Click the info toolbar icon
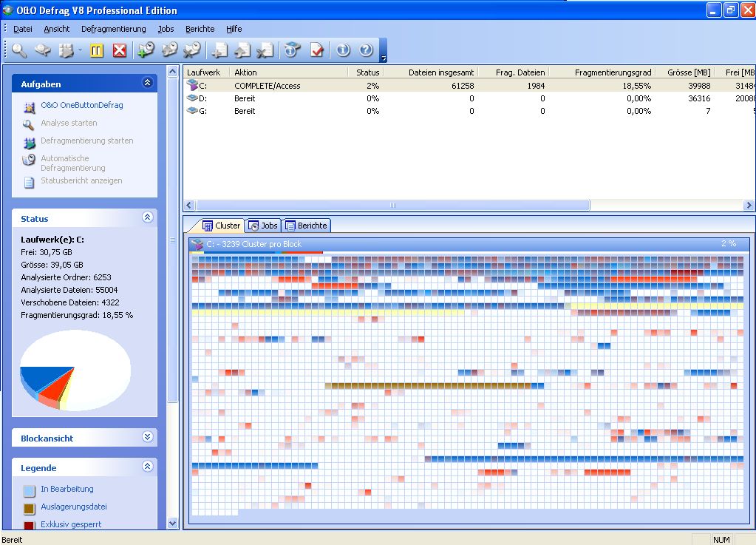 343,50
